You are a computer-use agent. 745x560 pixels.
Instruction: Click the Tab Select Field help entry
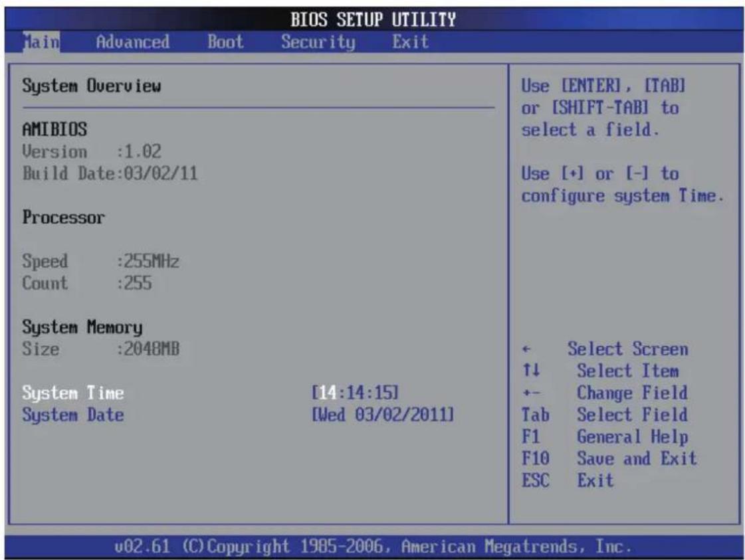point(605,415)
